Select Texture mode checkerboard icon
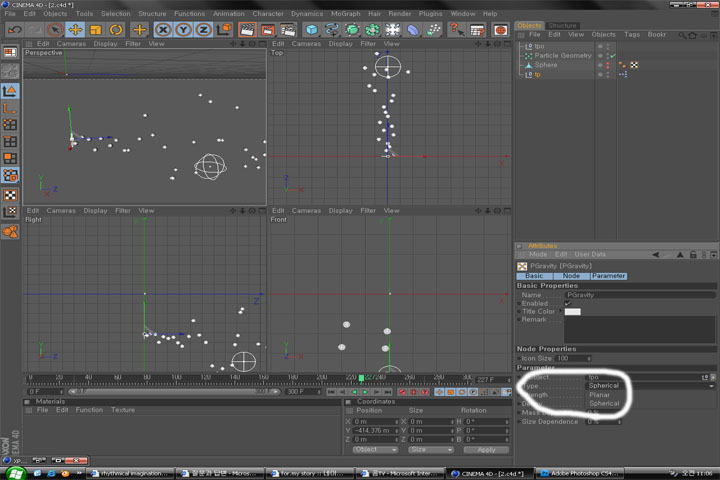The width and height of the screenshot is (720, 480). pos(10,195)
